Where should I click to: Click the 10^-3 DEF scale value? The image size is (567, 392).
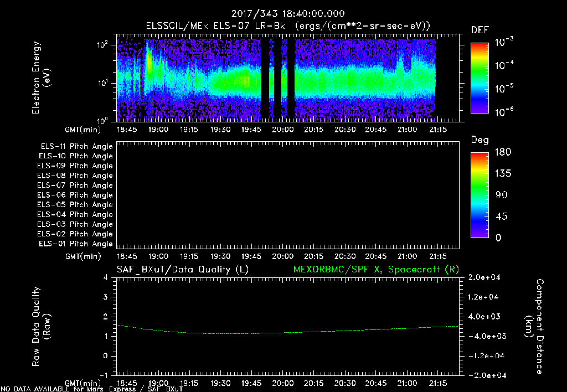(504, 42)
